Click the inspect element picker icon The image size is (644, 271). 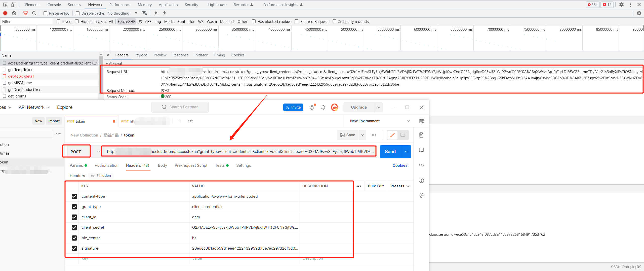[5, 5]
